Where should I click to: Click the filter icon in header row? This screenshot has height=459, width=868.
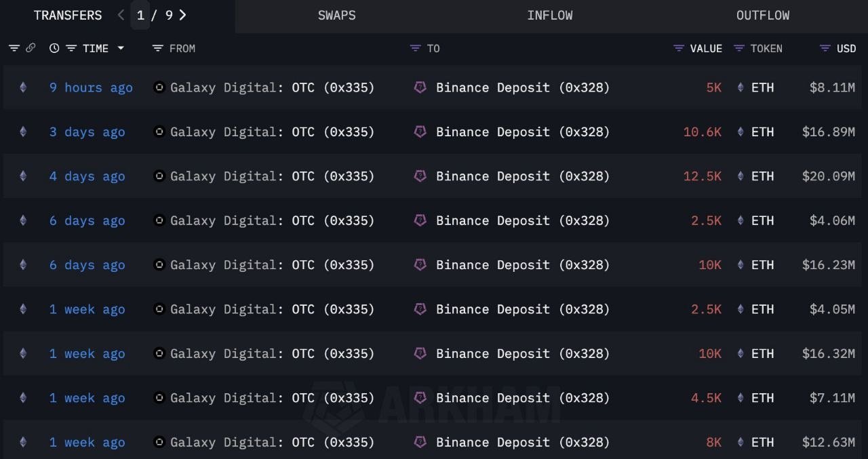pos(14,48)
